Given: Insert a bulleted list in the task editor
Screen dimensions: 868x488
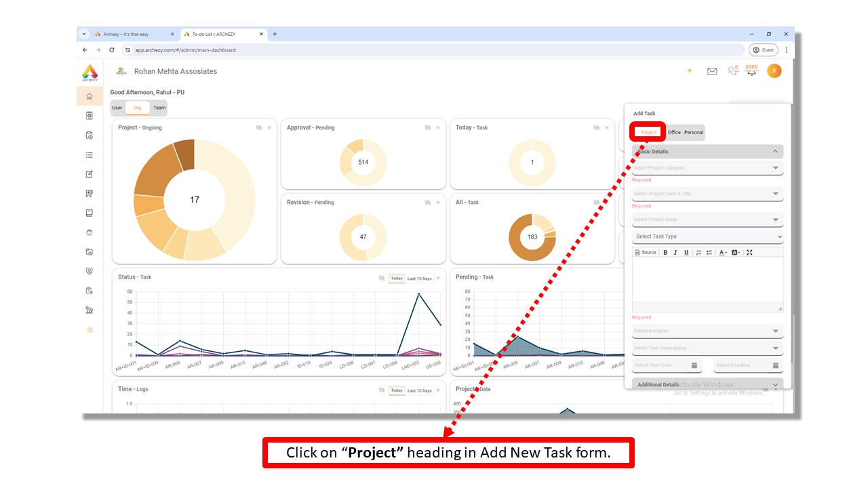Looking at the screenshot, I should tap(709, 252).
